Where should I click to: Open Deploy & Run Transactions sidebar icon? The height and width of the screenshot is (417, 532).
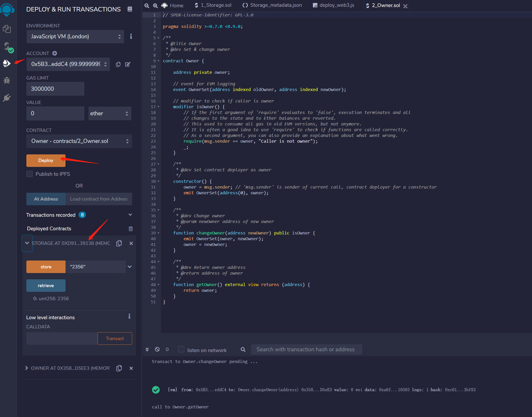7,63
